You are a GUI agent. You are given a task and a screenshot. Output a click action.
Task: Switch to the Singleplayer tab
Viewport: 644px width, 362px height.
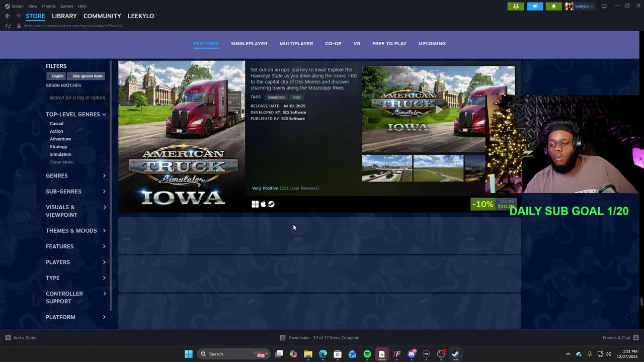(249, 44)
